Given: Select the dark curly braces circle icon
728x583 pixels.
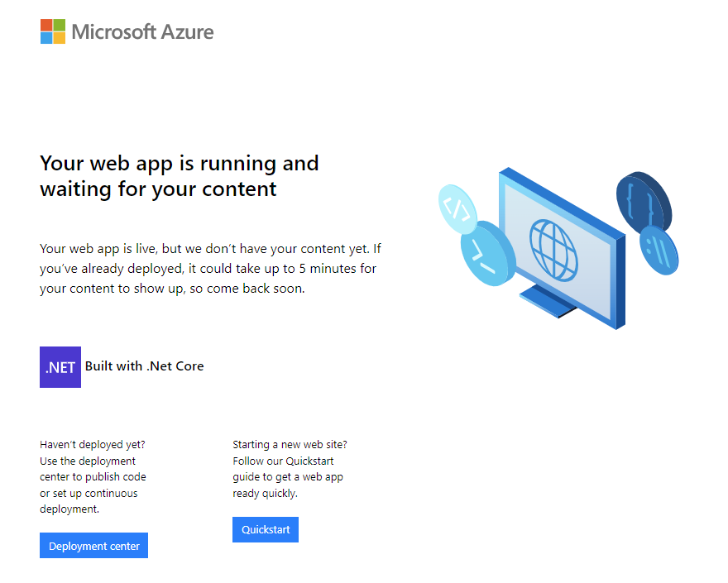Looking at the screenshot, I should coord(644,203).
